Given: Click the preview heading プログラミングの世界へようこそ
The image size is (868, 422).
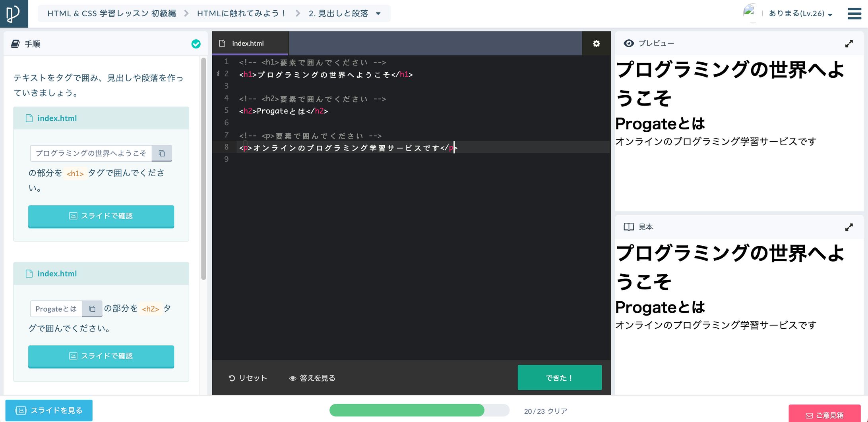Looking at the screenshot, I should (730, 83).
